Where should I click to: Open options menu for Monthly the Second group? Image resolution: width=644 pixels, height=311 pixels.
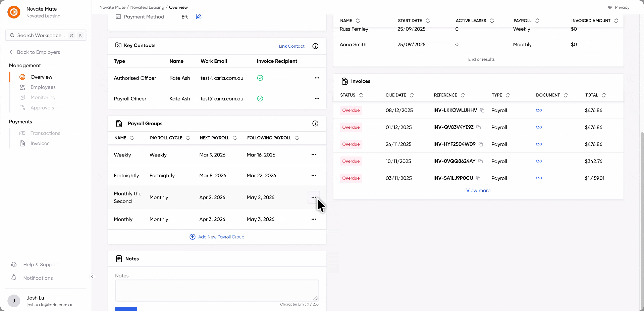coord(314,197)
